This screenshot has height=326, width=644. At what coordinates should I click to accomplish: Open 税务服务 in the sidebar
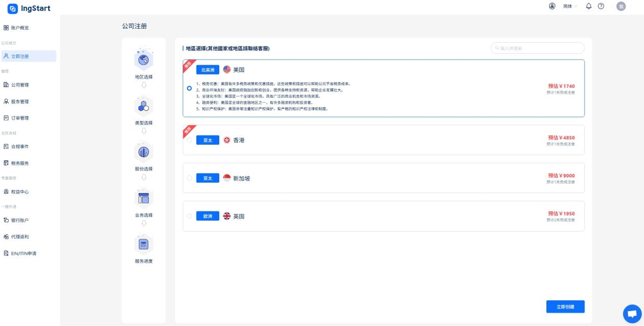(20, 163)
